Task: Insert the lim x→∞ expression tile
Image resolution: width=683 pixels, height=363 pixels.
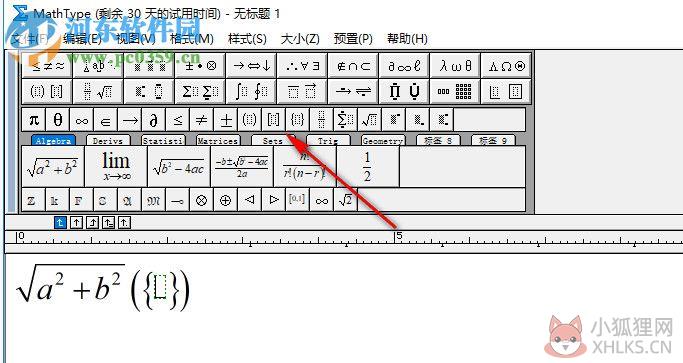Action: (116, 167)
